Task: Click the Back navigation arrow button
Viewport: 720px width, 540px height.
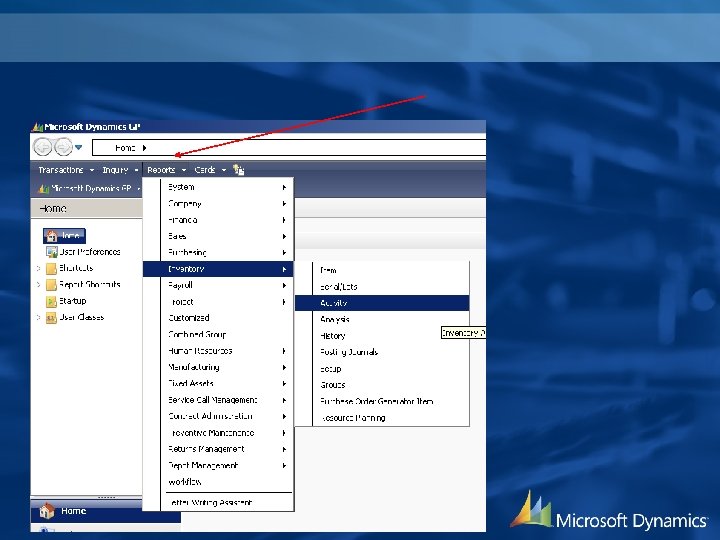Action: coord(43,147)
